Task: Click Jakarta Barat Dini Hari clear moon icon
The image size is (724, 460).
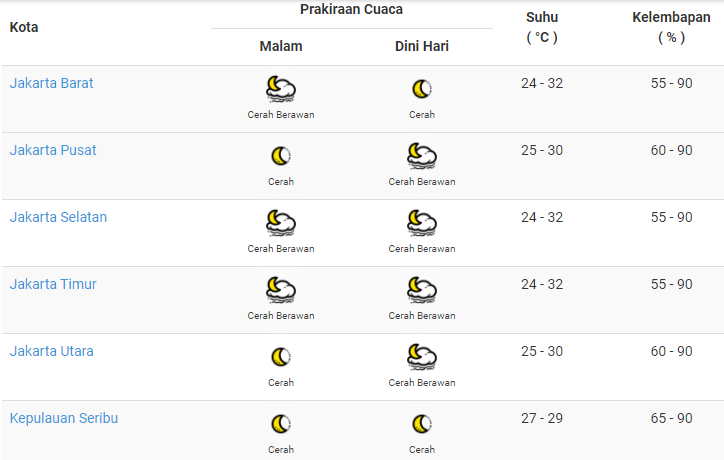Action: tap(422, 89)
